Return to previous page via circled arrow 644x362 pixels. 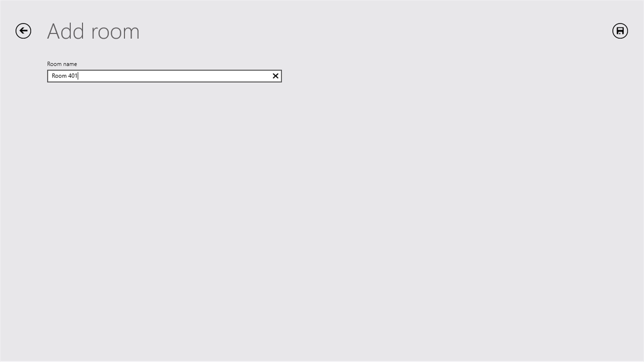point(23,31)
